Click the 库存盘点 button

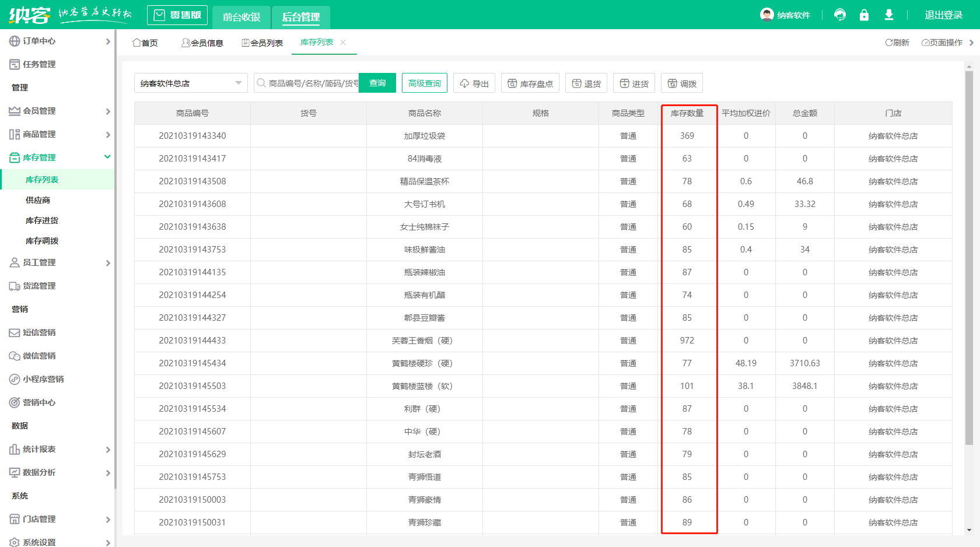(x=530, y=83)
